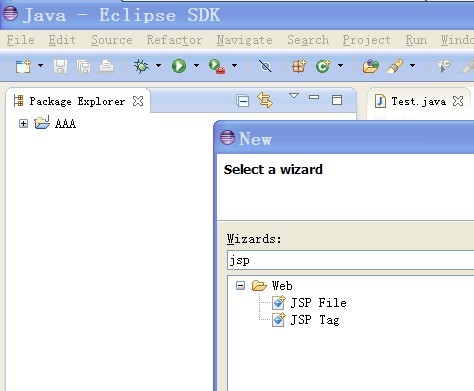Click the Open Type folder icon
The height and width of the screenshot is (391, 474).
click(x=371, y=66)
